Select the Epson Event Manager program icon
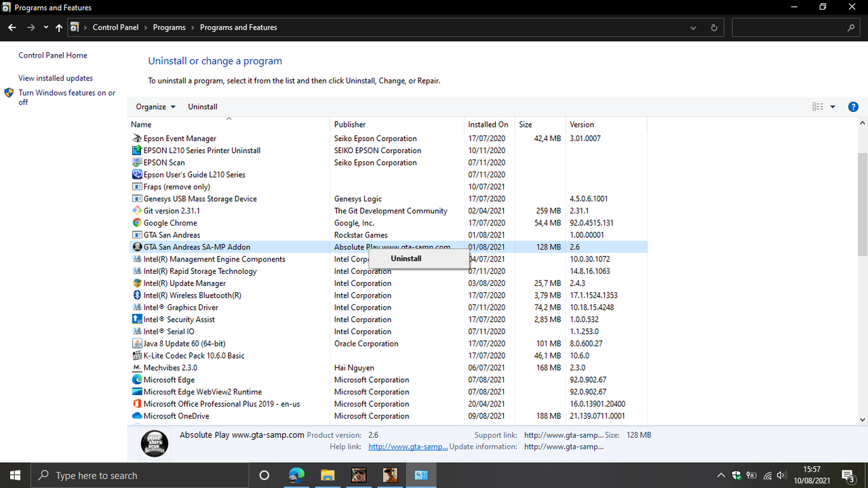 pos(137,138)
